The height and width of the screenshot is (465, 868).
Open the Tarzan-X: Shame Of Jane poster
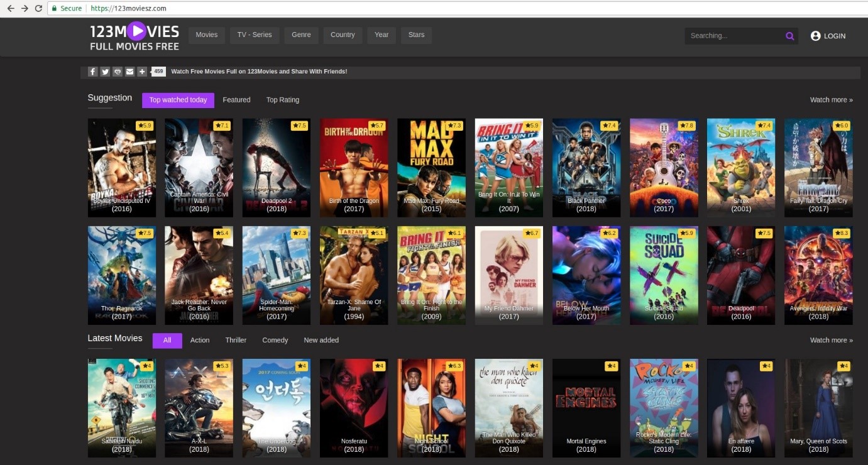[354, 276]
